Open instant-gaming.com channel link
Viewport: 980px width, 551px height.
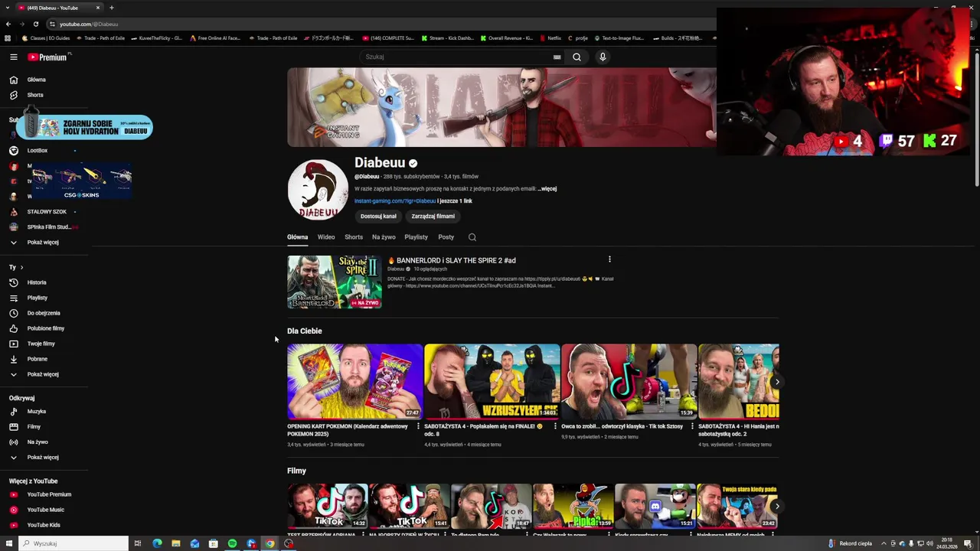[x=395, y=201]
